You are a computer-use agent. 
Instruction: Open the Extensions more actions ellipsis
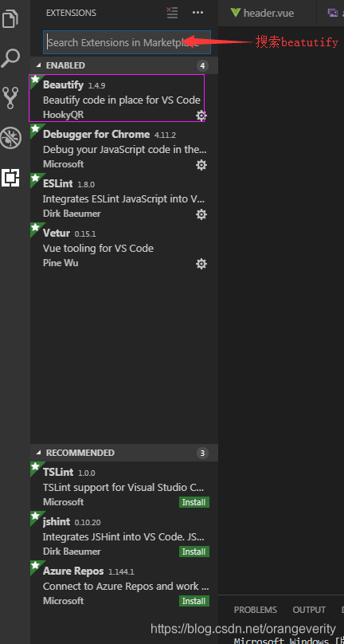pyautogui.click(x=197, y=13)
